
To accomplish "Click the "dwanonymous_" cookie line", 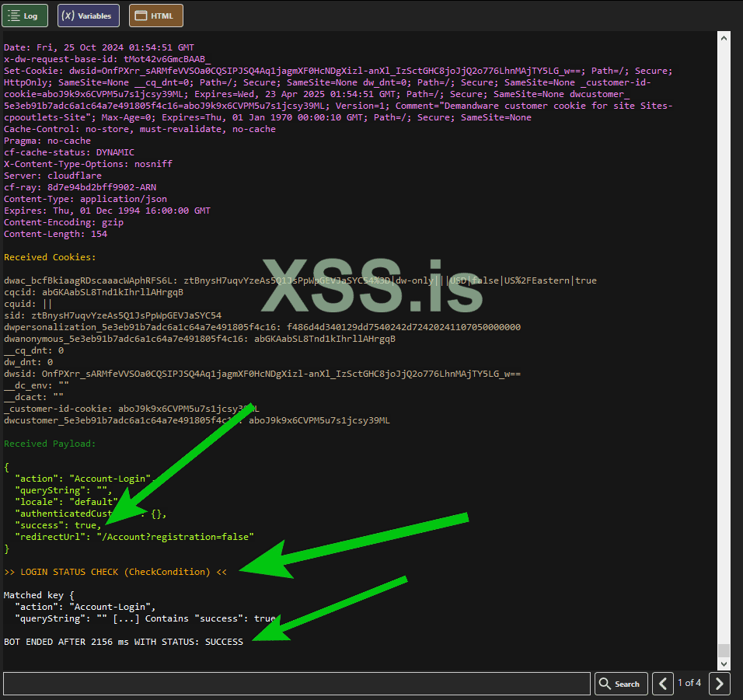I will (200, 339).
